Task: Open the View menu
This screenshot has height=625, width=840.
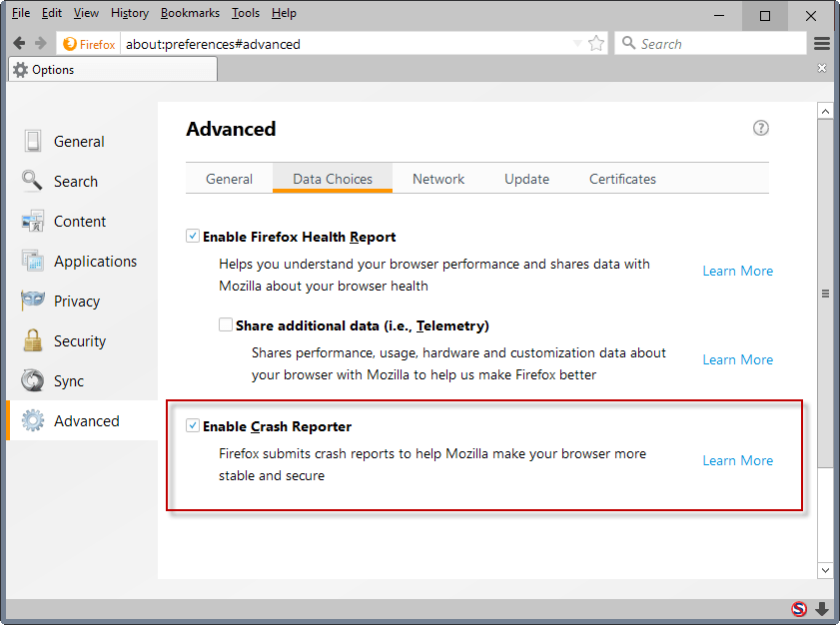Action: (x=86, y=13)
